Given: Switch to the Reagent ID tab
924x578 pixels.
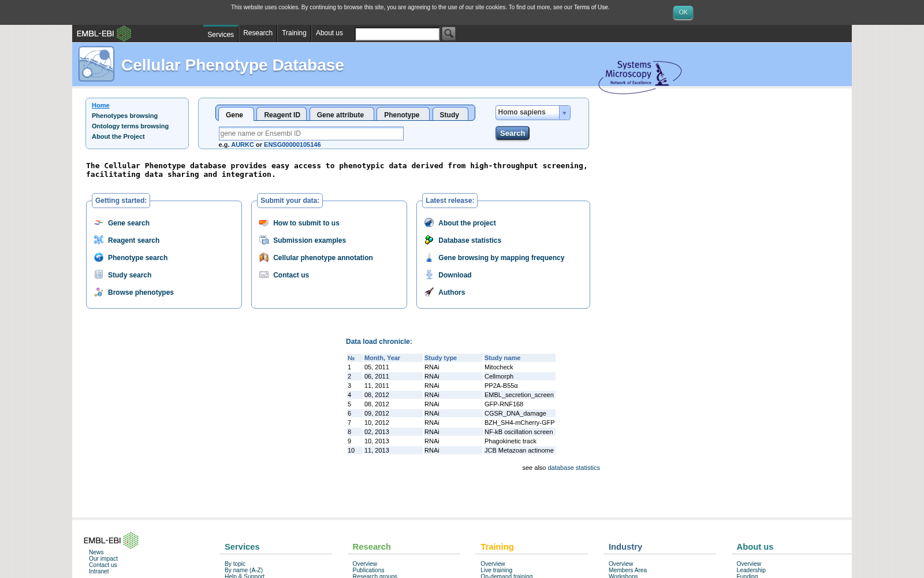Looking at the screenshot, I should 282,114.
